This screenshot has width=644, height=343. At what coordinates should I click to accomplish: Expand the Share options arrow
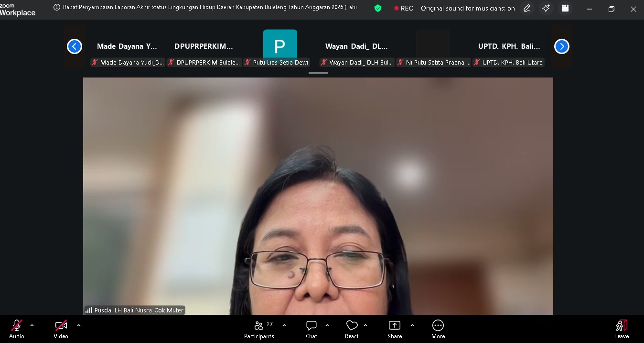pos(412,325)
